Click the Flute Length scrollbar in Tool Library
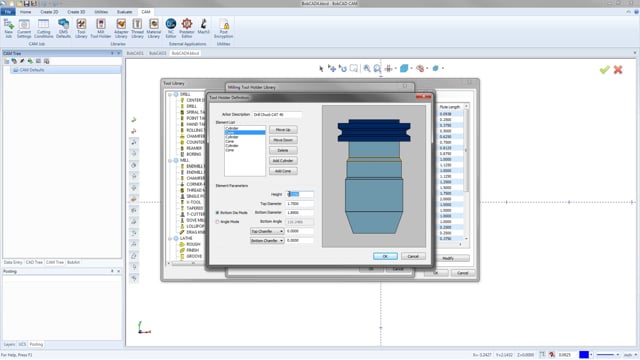Viewport: 640px width, 360px height. 466,172
